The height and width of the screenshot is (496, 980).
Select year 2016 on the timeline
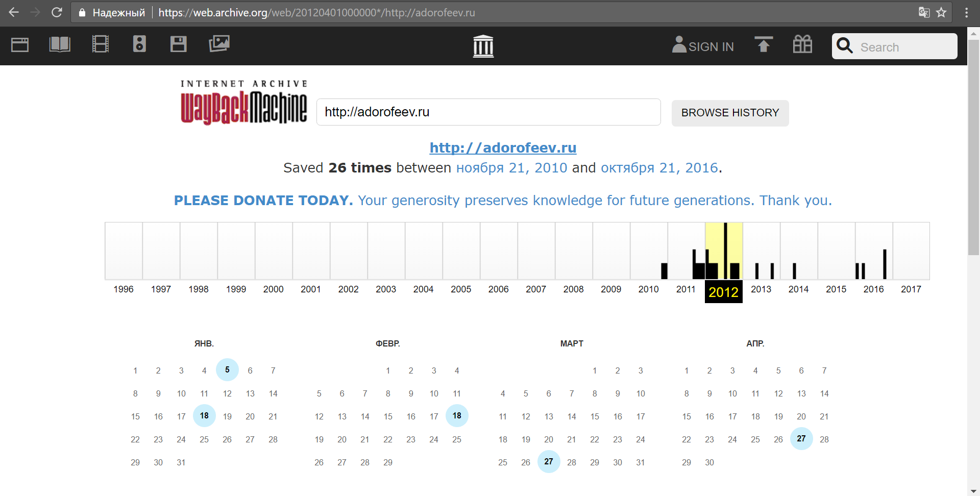click(874, 289)
